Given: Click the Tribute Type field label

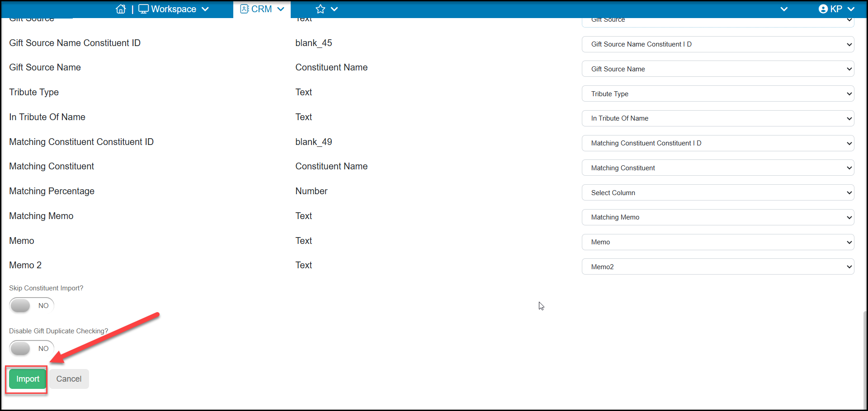Looking at the screenshot, I should pyautogui.click(x=34, y=92).
